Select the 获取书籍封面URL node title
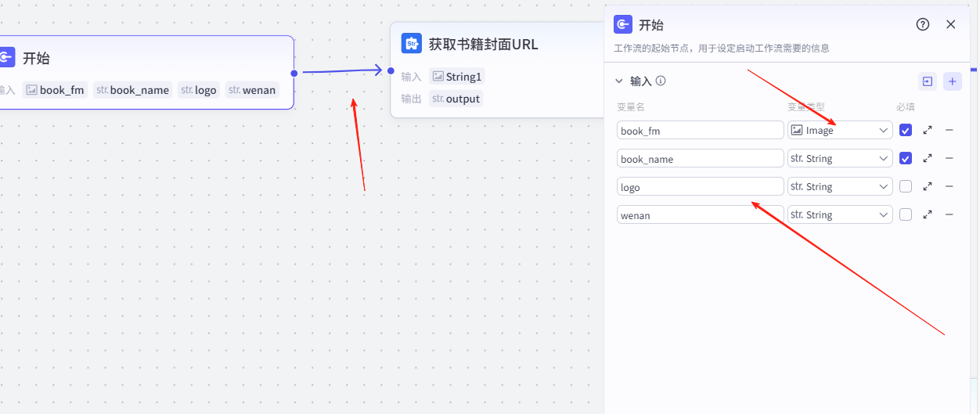Screen dimensions: 980x414 (483, 44)
